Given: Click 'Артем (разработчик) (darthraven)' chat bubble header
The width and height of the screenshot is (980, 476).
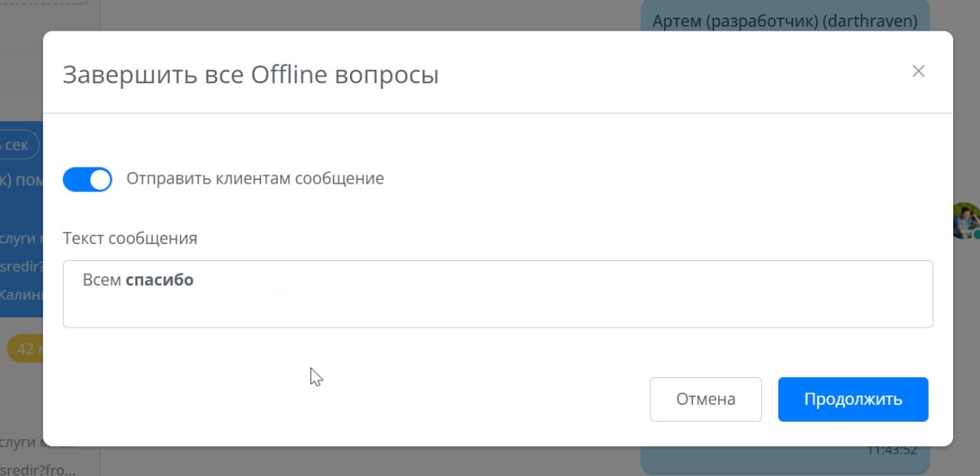Looking at the screenshot, I should coord(784,21).
